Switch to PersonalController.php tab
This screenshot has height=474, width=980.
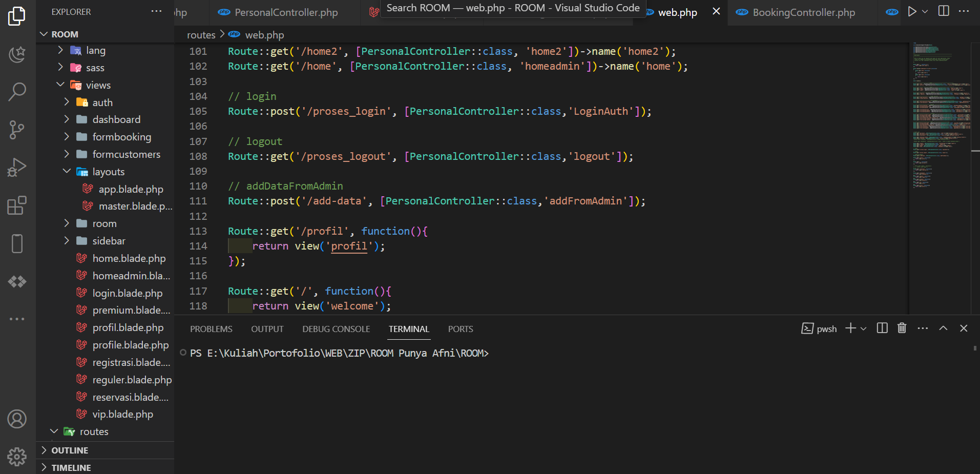[x=286, y=12]
